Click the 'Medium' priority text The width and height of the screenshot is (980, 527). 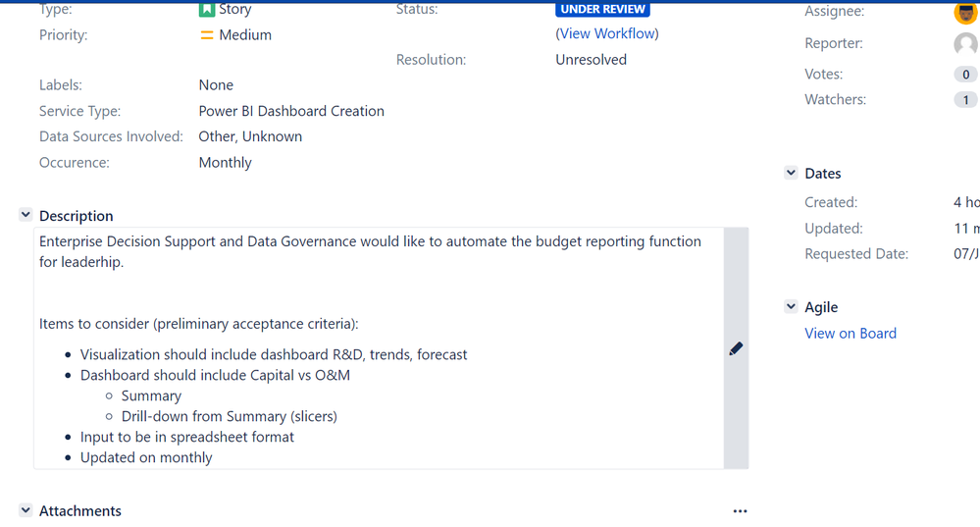click(245, 35)
